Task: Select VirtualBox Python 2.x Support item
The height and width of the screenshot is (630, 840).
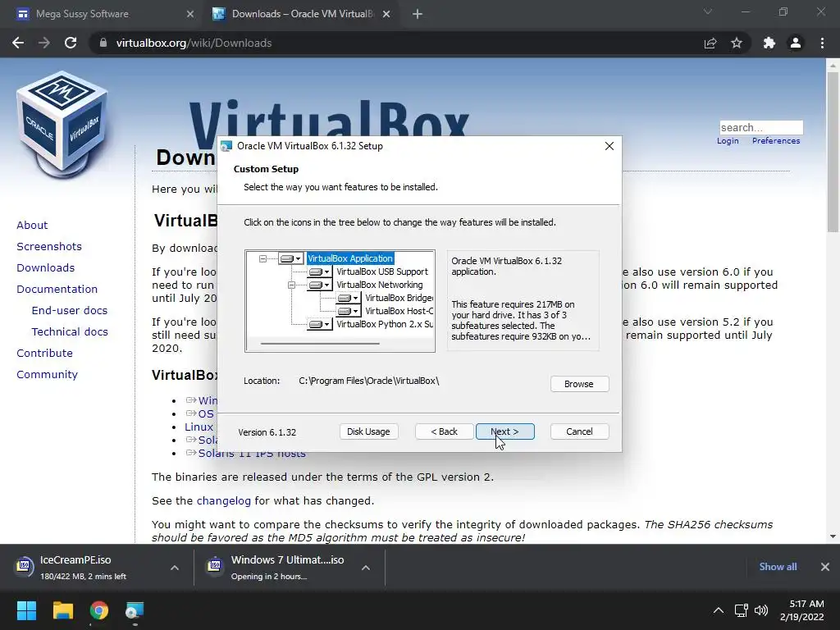Action: tap(385, 324)
